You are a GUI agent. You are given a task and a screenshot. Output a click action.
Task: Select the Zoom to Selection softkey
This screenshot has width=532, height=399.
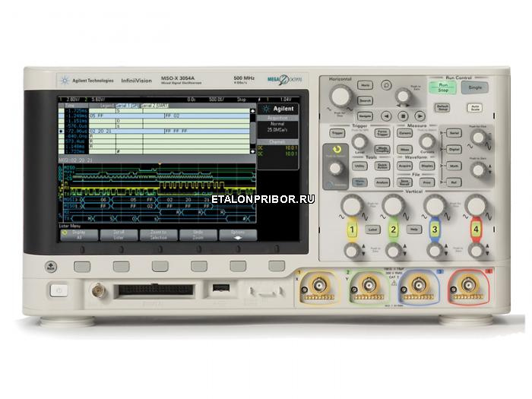pyautogui.click(x=160, y=235)
